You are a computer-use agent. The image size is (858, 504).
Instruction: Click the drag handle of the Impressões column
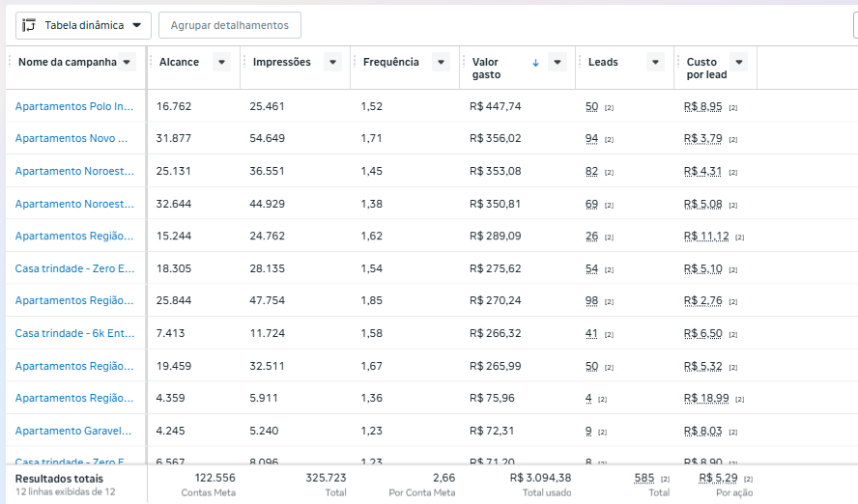pyautogui.click(x=244, y=62)
